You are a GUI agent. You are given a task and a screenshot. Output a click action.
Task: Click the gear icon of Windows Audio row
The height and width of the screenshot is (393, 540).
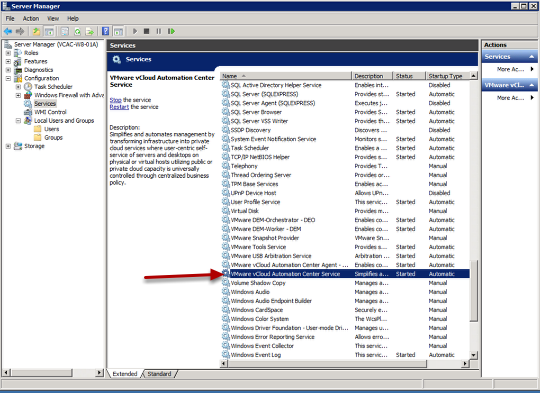point(225,292)
